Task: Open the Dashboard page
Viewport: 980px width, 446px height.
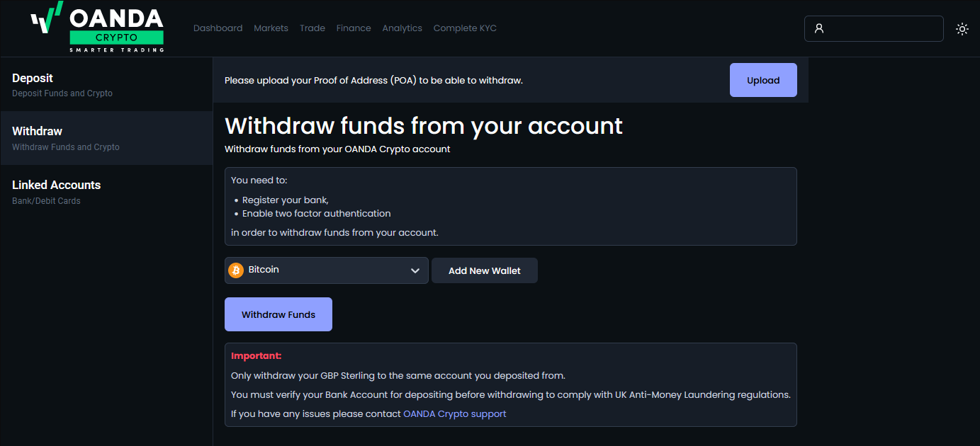Action: (218, 28)
